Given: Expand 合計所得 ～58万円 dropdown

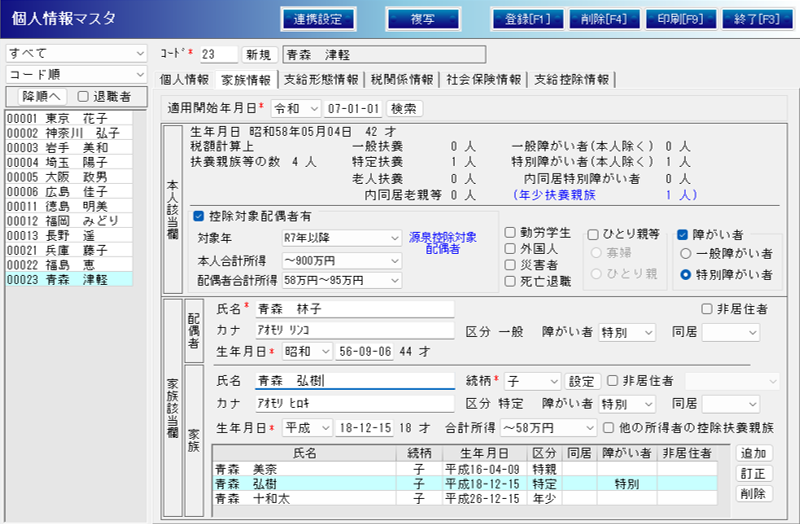Looking at the screenshot, I should coord(548,428).
